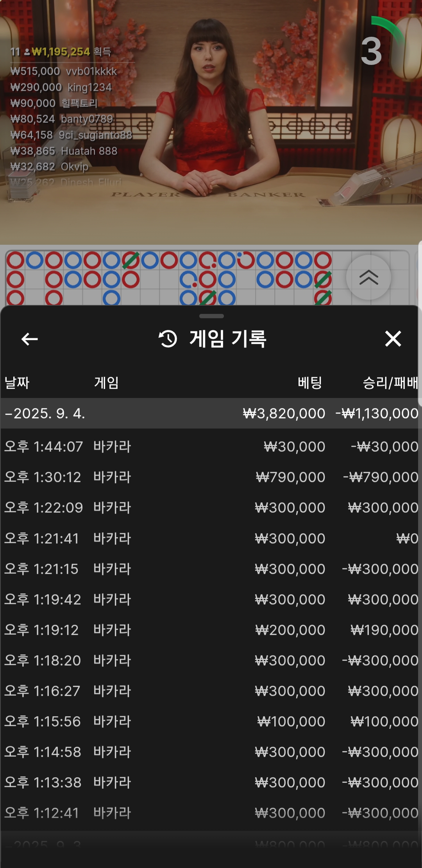Tap the -₩30,000 loss value
Image resolution: width=422 pixels, height=868 pixels.
[x=384, y=447]
